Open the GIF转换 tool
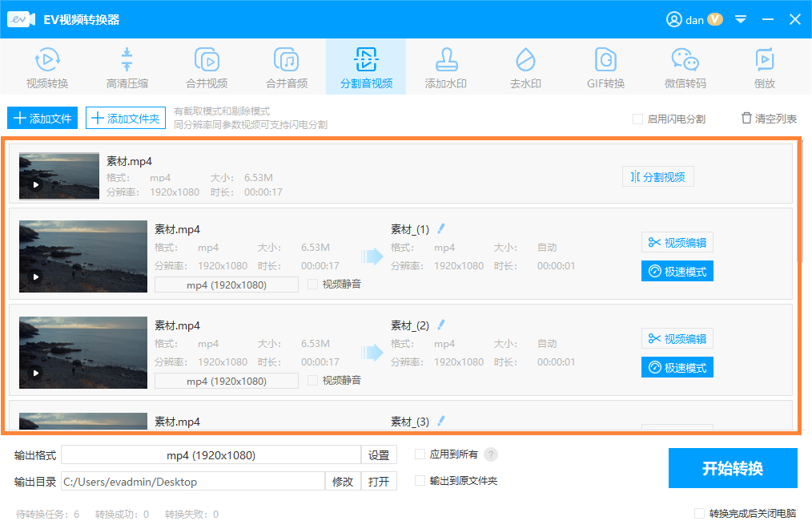812x529 pixels. click(605, 67)
